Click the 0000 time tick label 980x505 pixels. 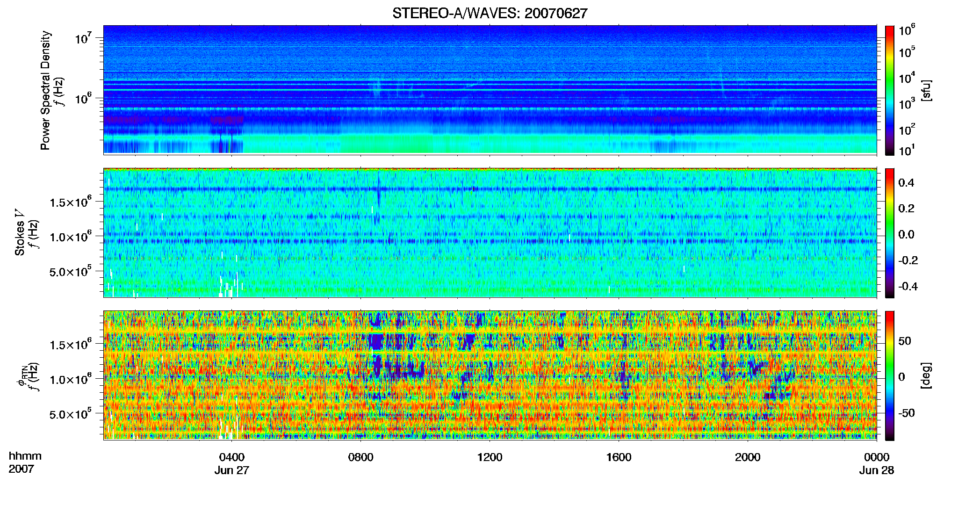(x=877, y=457)
